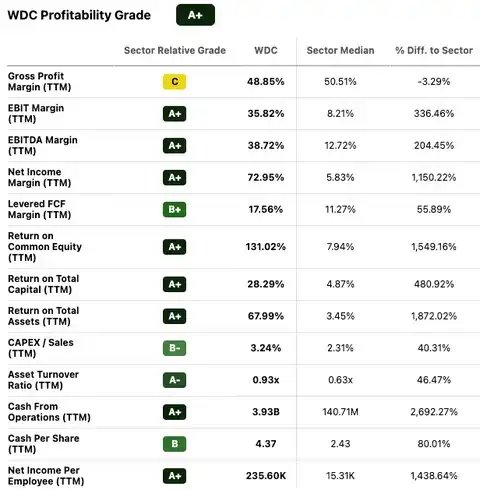The width and height of the screenshot is (480, 490).
Task: Select the Sector Relative Grade column header
Action: [175, 50]
